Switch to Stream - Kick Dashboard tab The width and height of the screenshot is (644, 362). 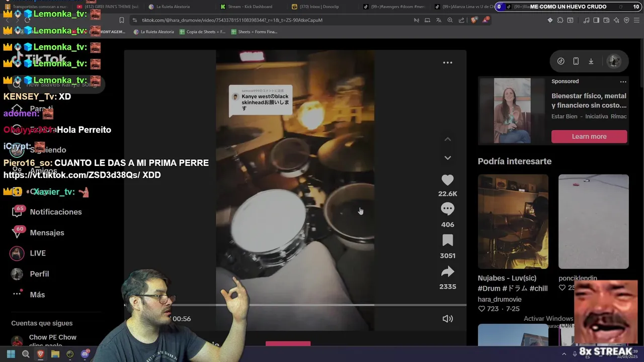tap(250, 7)
